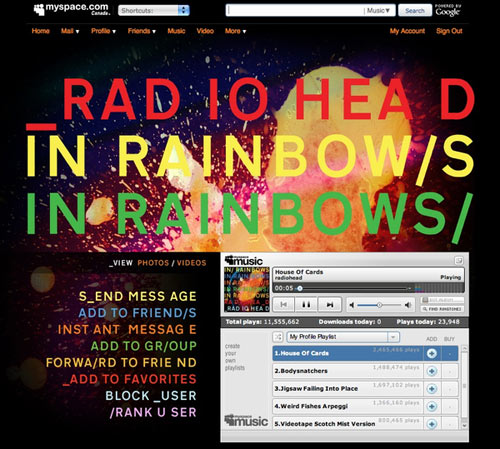Click FORWA/RD TO FRIE ND link
Viewport: 500px width, 449px height.
[121, 363]
